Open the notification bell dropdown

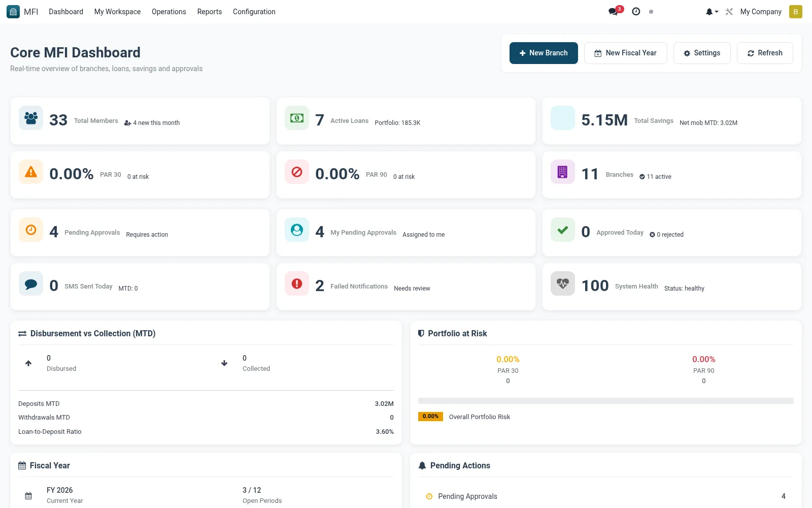pyautogui.click(x=712, y=12)
